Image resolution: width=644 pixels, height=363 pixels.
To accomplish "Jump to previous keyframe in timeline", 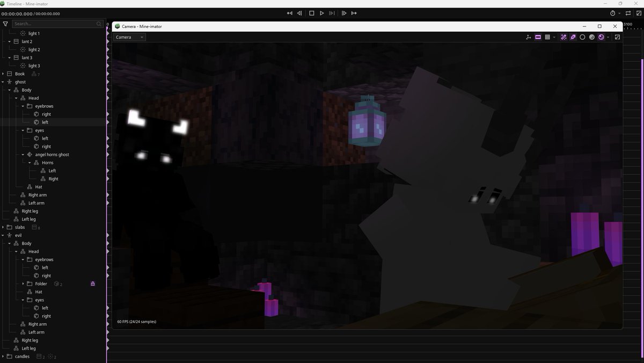I will [x=290, y=13].
